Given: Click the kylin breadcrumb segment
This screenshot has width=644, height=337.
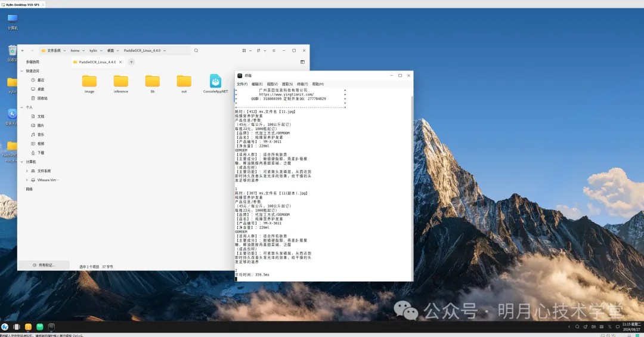Looking at the screenshot, I should coord(94,51).
